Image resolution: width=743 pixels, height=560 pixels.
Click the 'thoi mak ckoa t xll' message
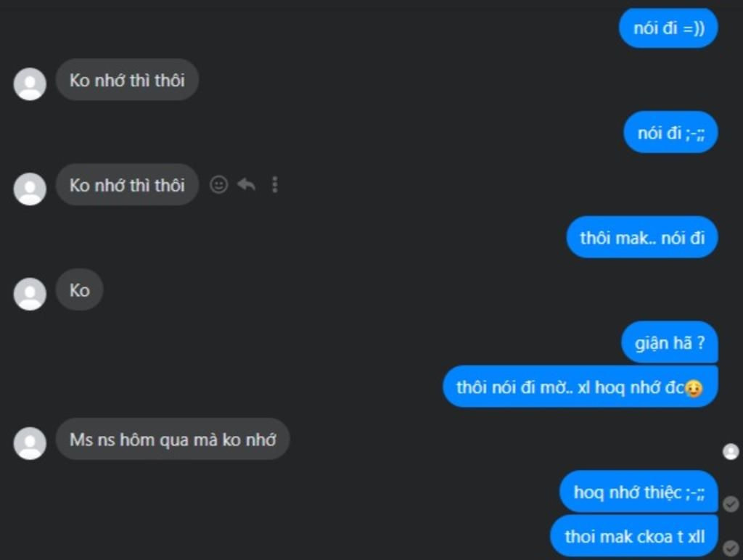634,536
